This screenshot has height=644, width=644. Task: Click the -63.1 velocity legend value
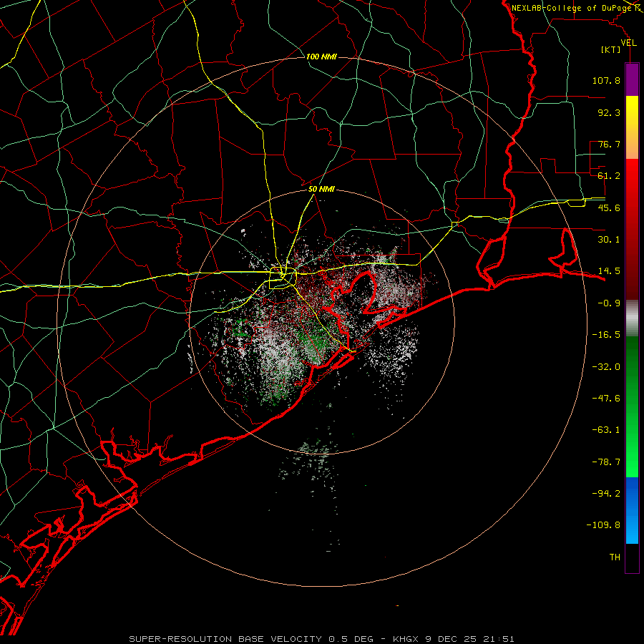tap(606, 430)
